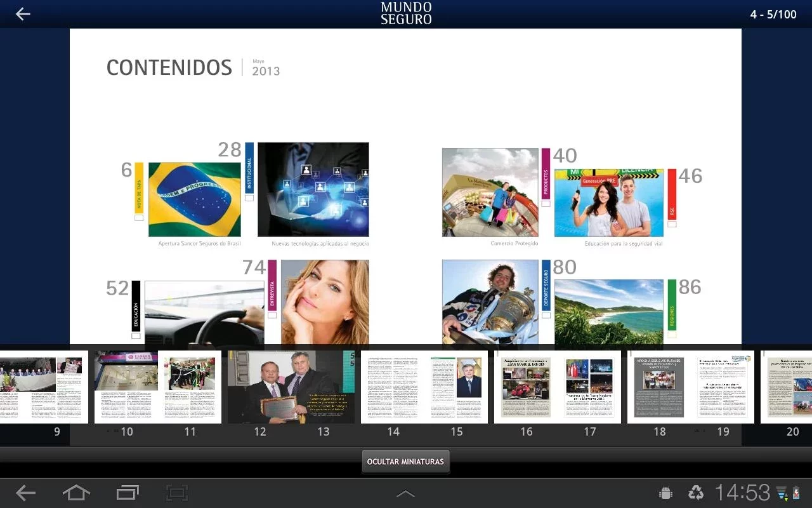Go to page number 74
The image size is (812, 508).
tap(254, 267)
